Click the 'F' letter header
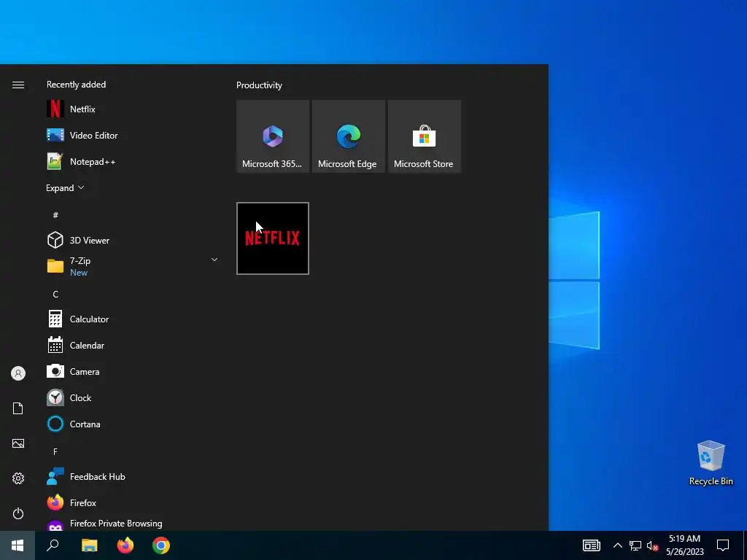The width and height of the screenshot is (747, 560). coord(55,451)
